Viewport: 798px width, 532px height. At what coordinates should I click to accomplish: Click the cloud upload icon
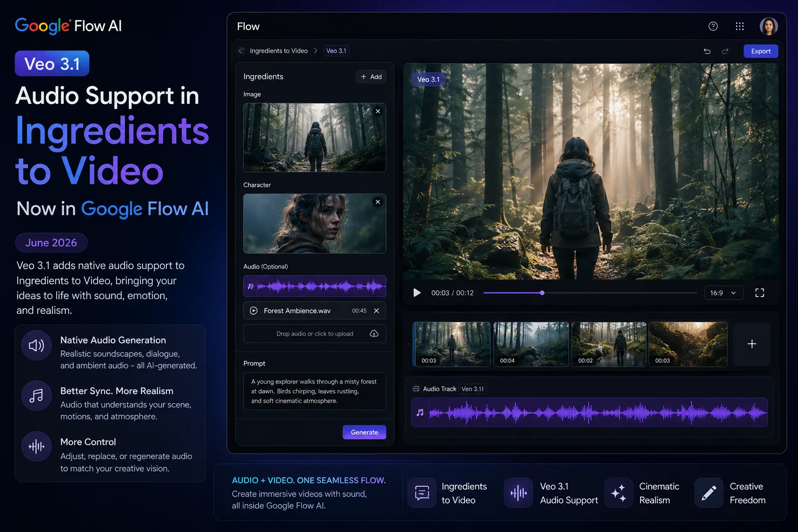tap(374, 334)
